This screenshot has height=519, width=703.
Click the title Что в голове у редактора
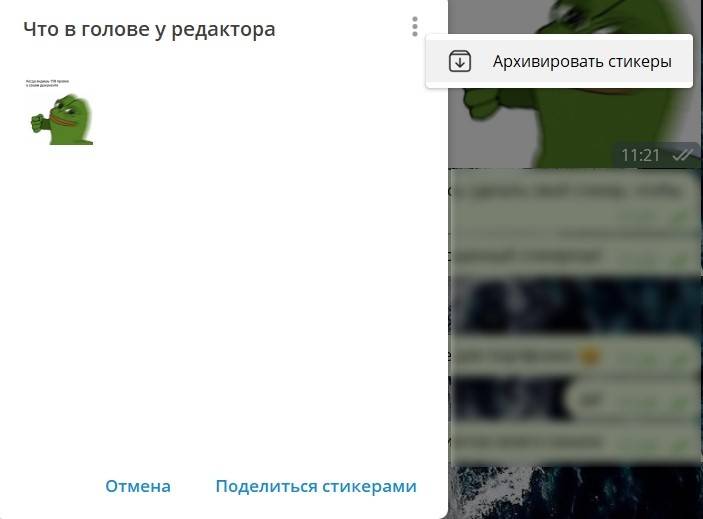tap(149, 29)
